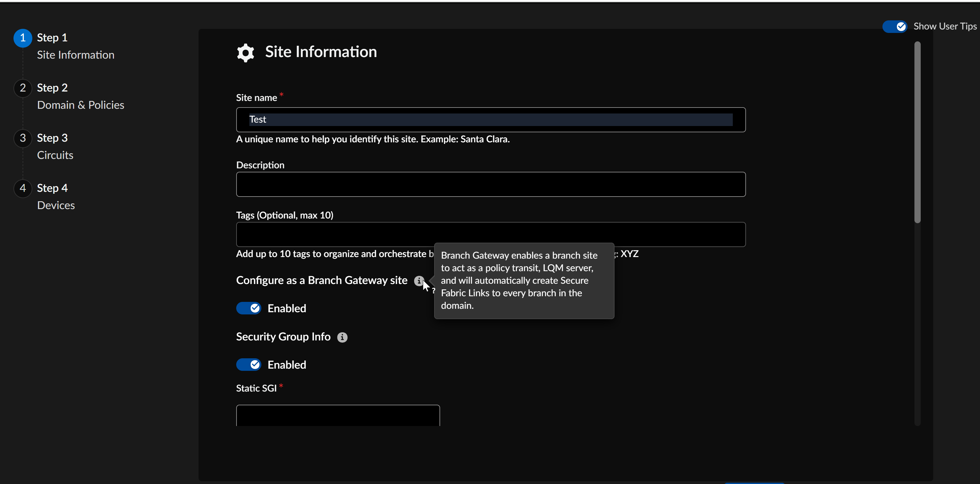Click the Static SGI input field
Screen dimensions: 980x484
[x=338, y=415]
